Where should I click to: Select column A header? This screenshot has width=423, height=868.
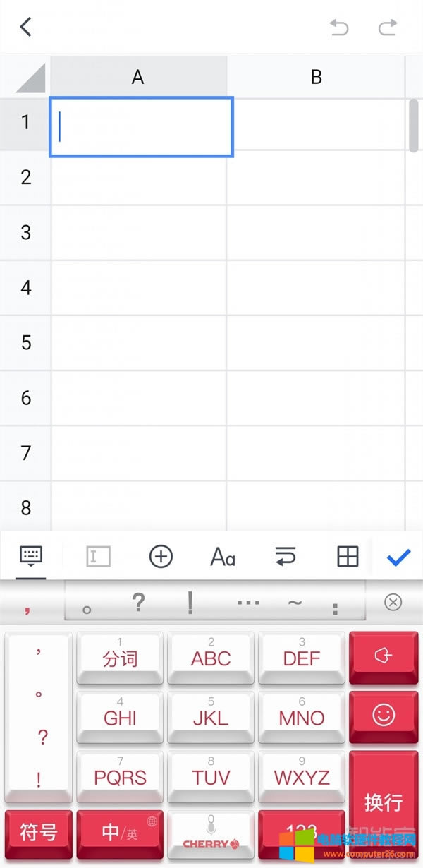pos(138,77)
